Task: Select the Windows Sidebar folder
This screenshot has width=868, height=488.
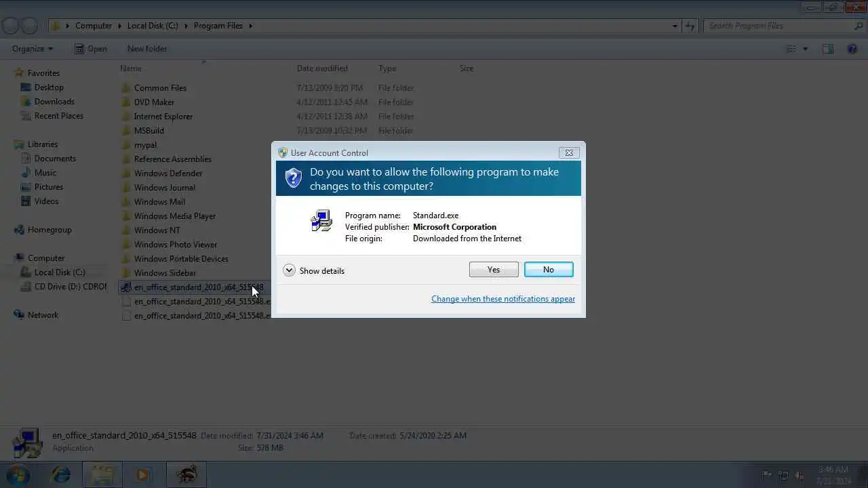Action: tap(165, 273)
